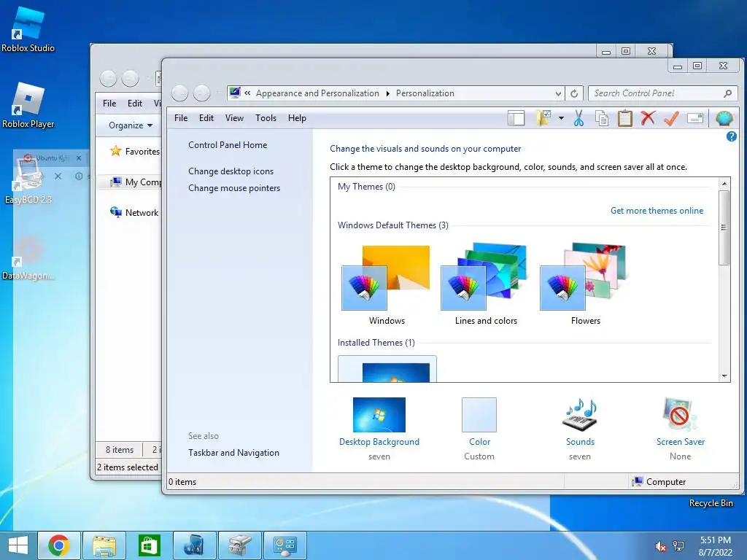Click the layout pane icon in toolbar

click(x=516, y=118)
